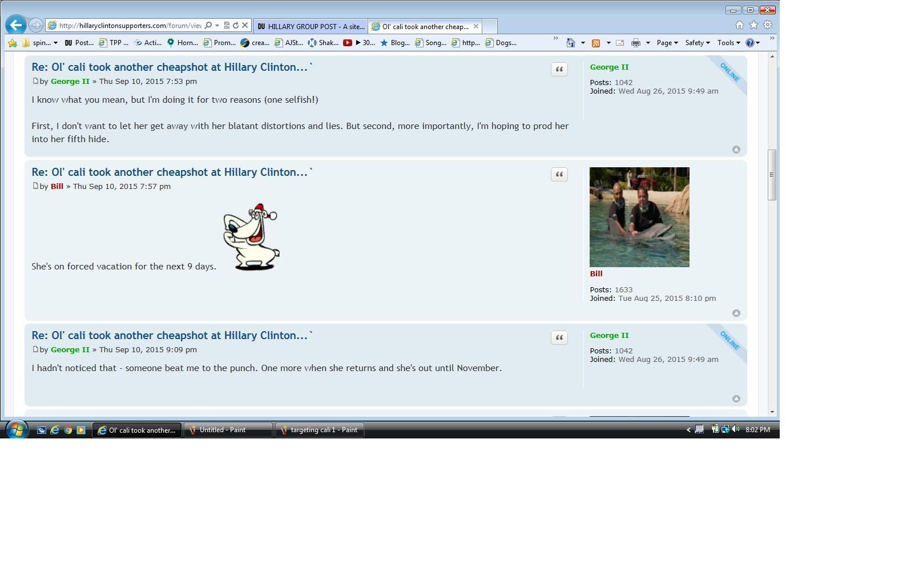Open Bill's username link in post byline
Screen dimensions: 911x588
pyautogui.click(x=57, y=186)
